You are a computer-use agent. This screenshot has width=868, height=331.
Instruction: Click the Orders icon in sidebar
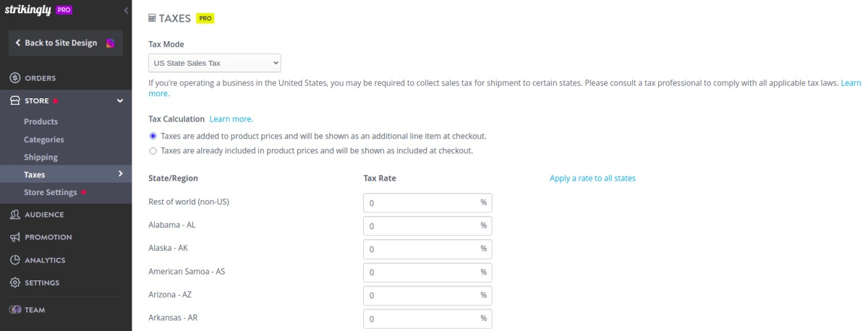[x=14, y=78]
